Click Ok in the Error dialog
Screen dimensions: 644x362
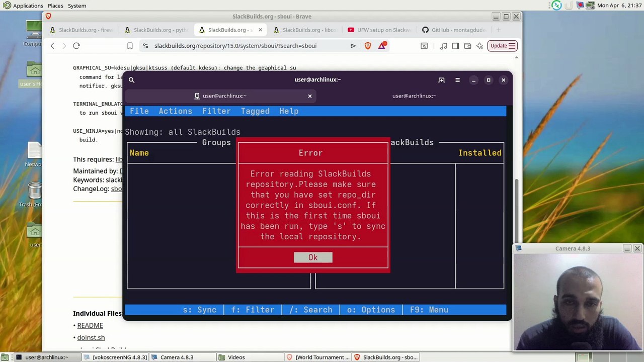point(313,257)
